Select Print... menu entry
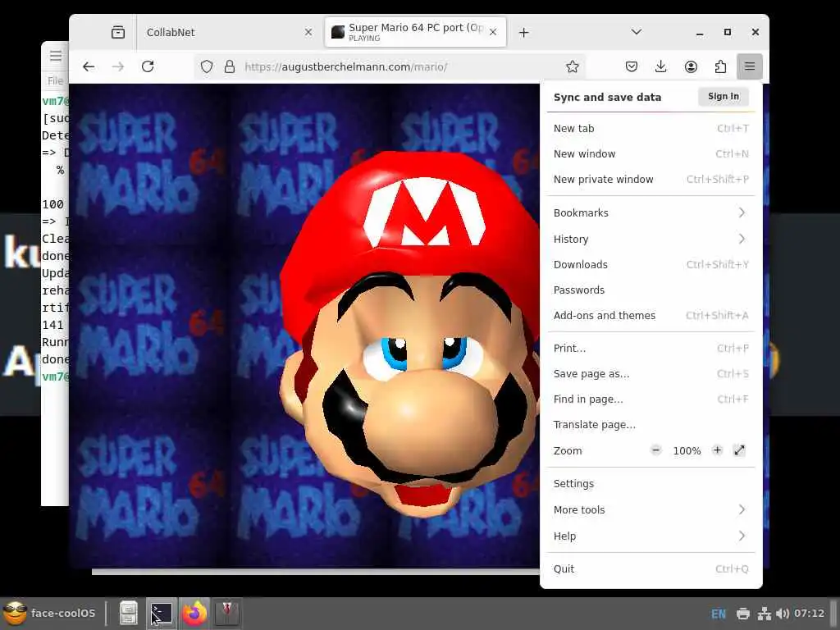This screenshot has width=840, height=630. pos(651,348)
